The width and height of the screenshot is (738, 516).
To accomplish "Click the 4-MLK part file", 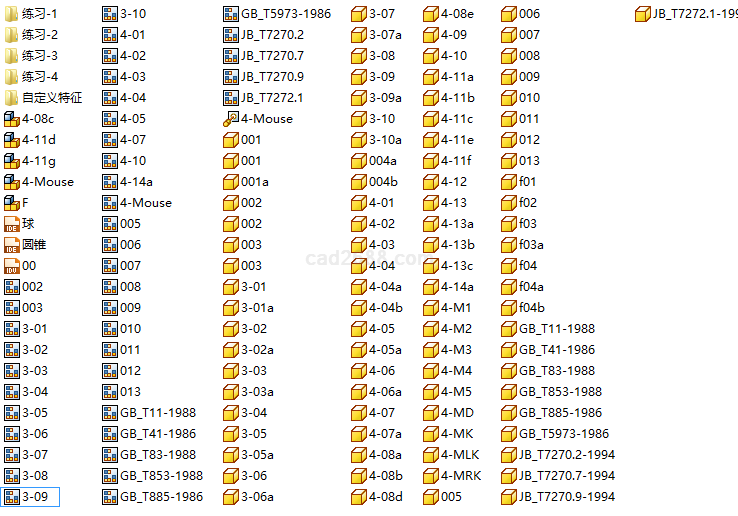I will (459, 455).
